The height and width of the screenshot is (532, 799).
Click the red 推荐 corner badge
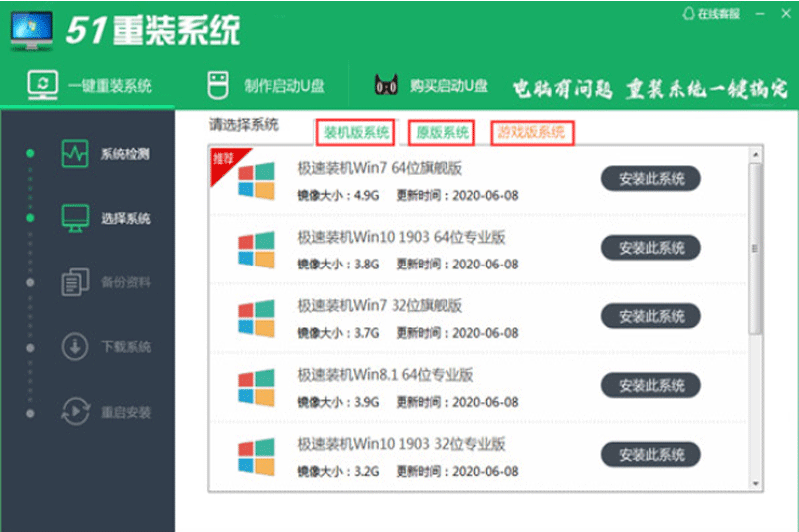224,162
